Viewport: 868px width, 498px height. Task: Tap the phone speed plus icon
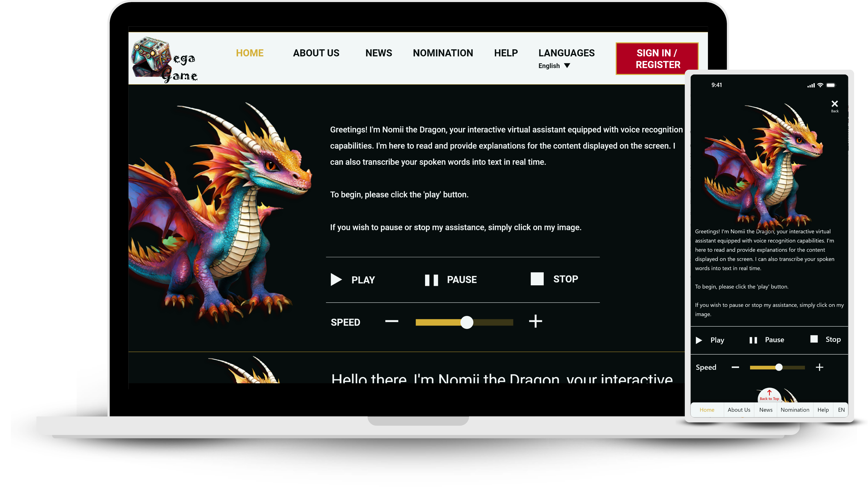tap(819, 367)
